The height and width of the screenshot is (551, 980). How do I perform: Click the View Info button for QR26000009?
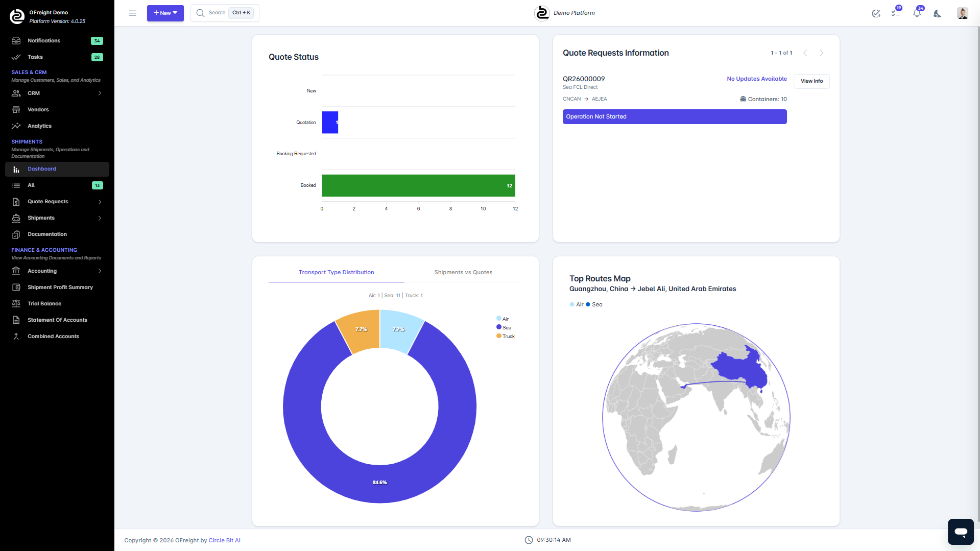pos(811,81)
